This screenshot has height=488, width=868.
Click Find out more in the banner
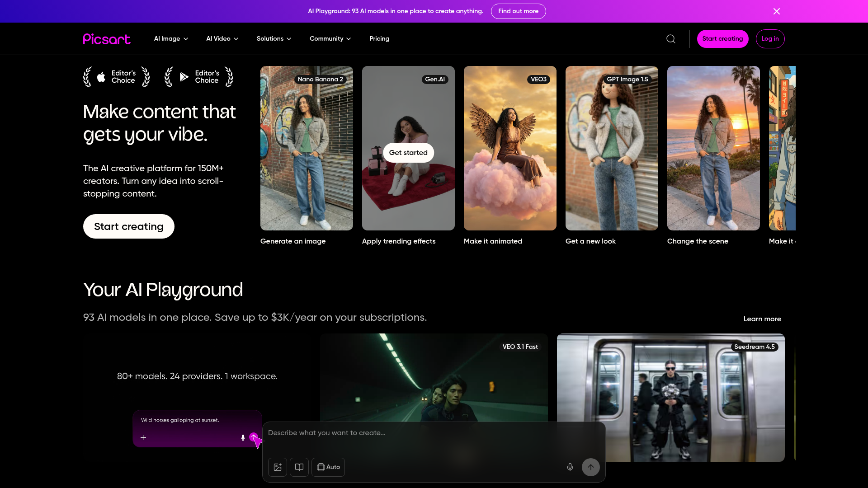click(x=518, y=11)
